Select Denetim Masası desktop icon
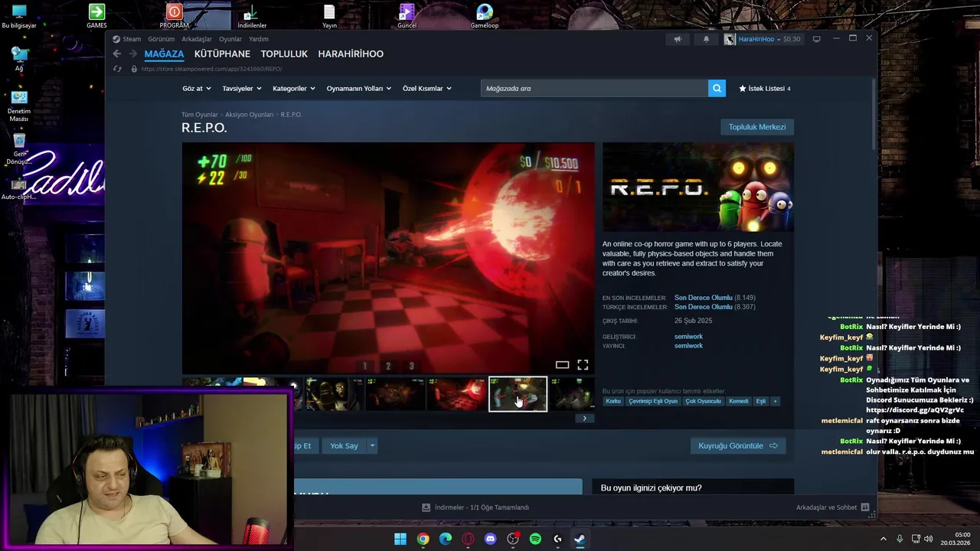980x551 pixels. pyautogui.click(x=19, y=106)
